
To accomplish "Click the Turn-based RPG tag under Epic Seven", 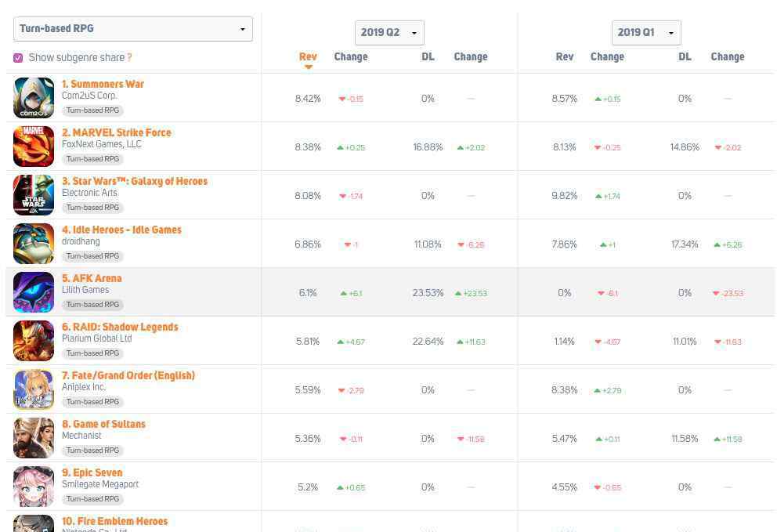I will pos(93,499).
